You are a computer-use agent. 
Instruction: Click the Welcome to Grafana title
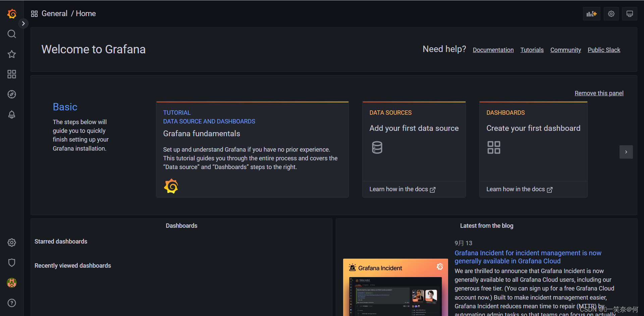tap(94, 49)
